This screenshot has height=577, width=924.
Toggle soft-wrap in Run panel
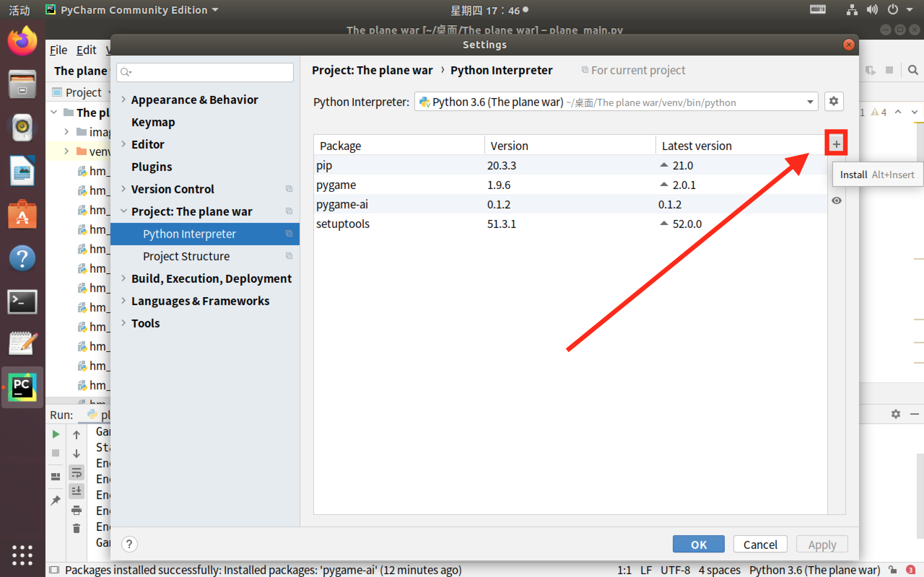tap(77, 473)
